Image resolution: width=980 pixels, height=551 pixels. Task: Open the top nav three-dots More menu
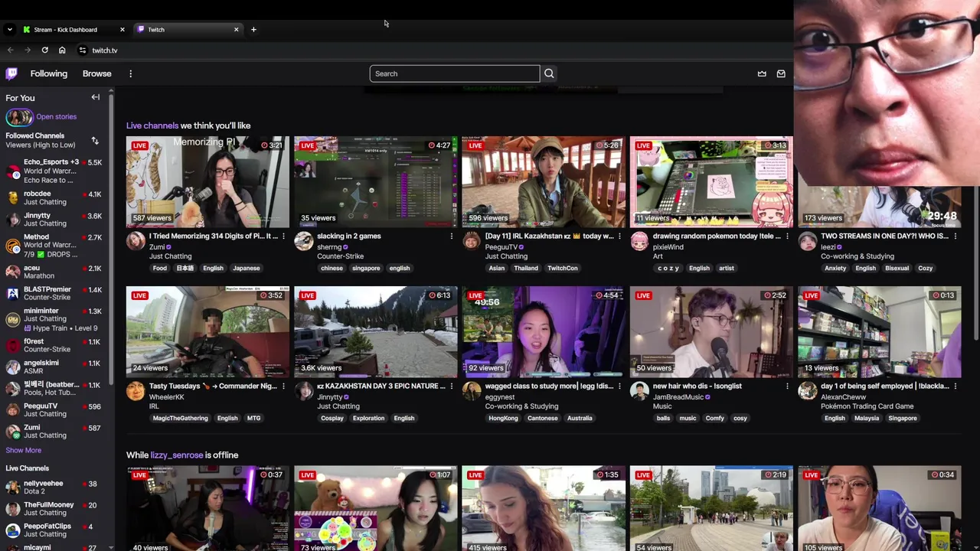coord(130,73)
